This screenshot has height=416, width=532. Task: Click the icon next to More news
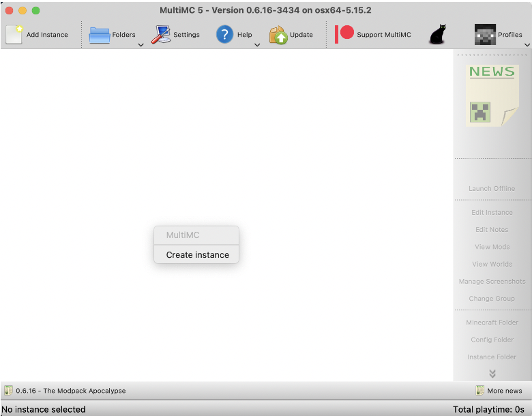pos(479,391)
